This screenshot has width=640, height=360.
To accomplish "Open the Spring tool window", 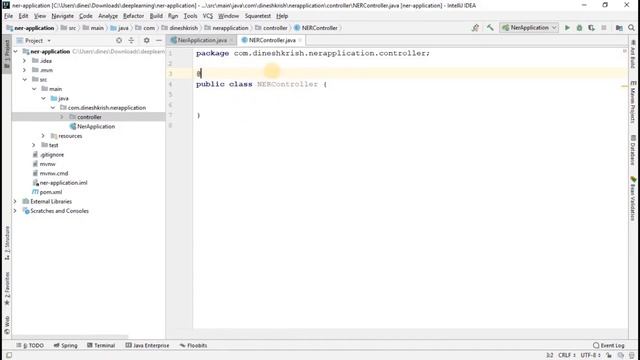I will click(65, 345).
